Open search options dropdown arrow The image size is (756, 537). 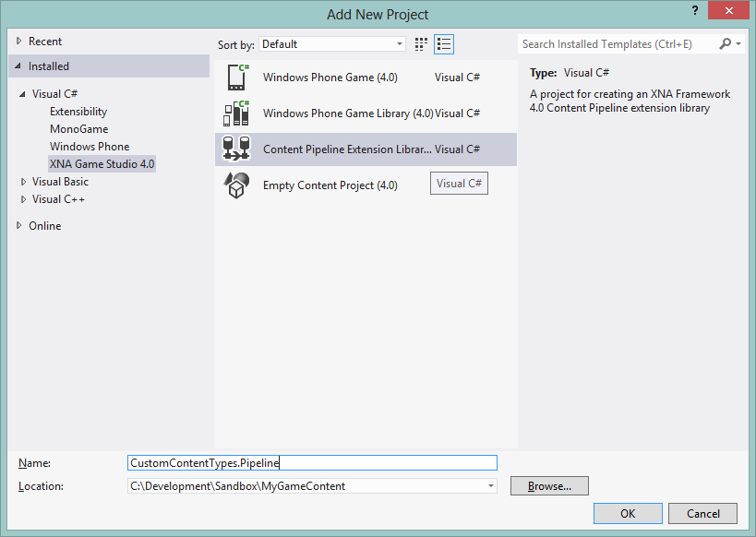coord(738,44)
